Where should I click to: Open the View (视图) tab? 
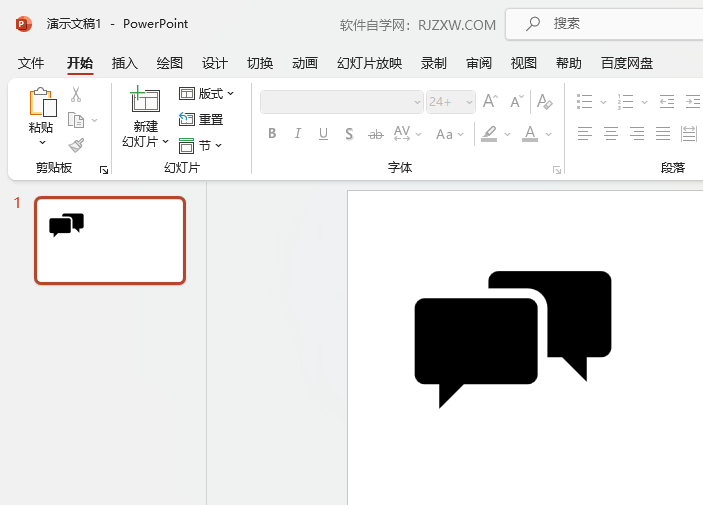(524, 63)
